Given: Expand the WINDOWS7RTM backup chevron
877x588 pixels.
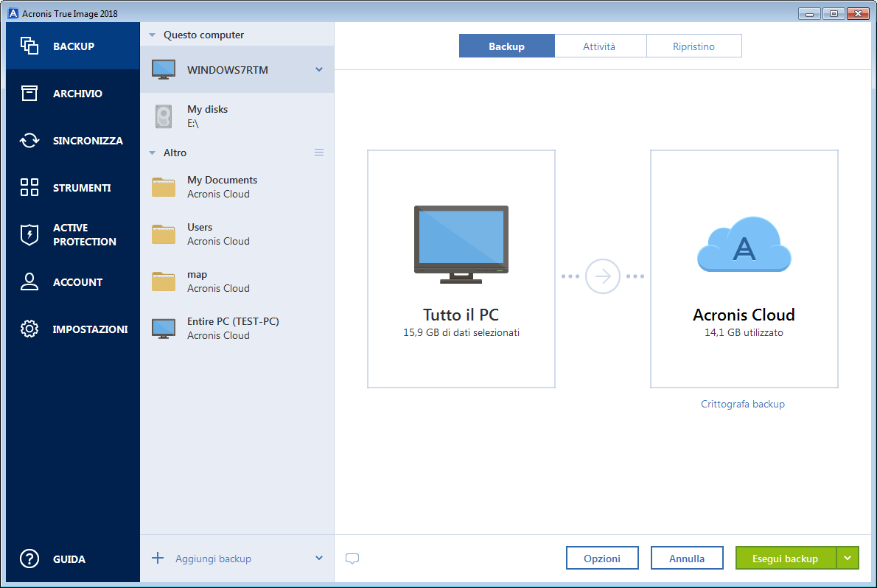Looking at the screenshot, I should coord(319,69).
